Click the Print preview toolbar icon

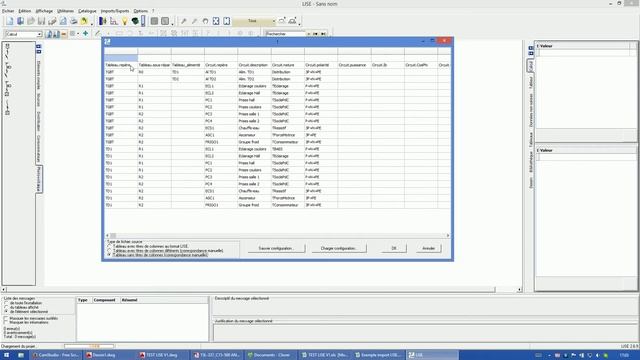coord(63,21)
